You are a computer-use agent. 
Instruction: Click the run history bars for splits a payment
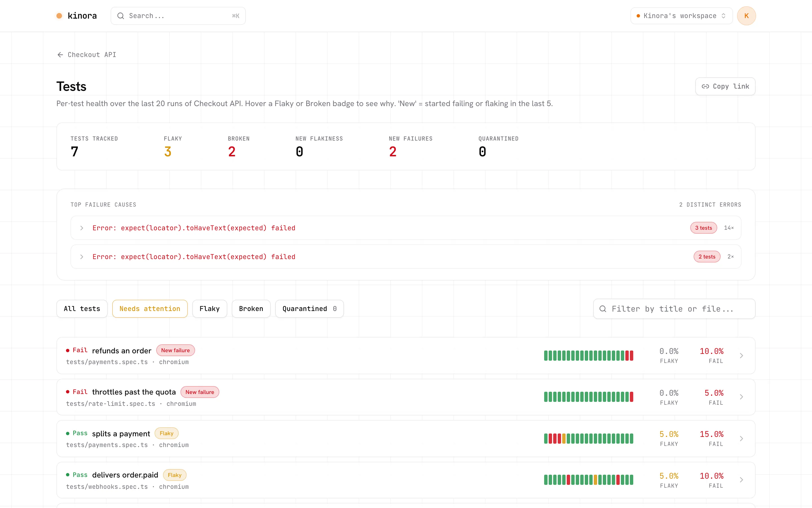coord(588,439)
